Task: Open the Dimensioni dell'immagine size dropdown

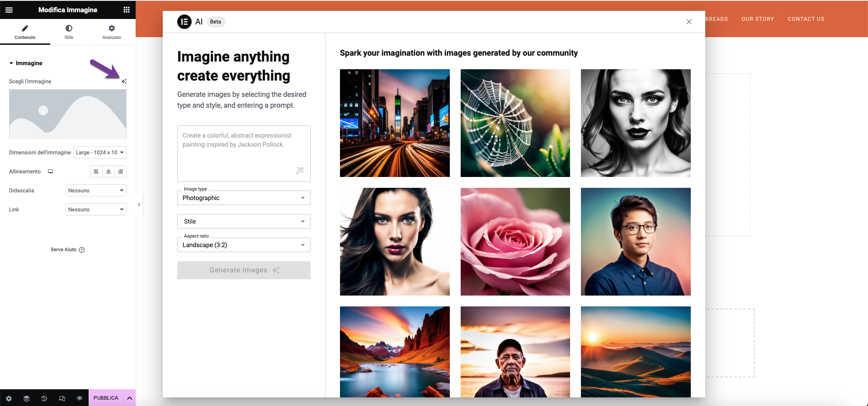Action: (99, 153)
